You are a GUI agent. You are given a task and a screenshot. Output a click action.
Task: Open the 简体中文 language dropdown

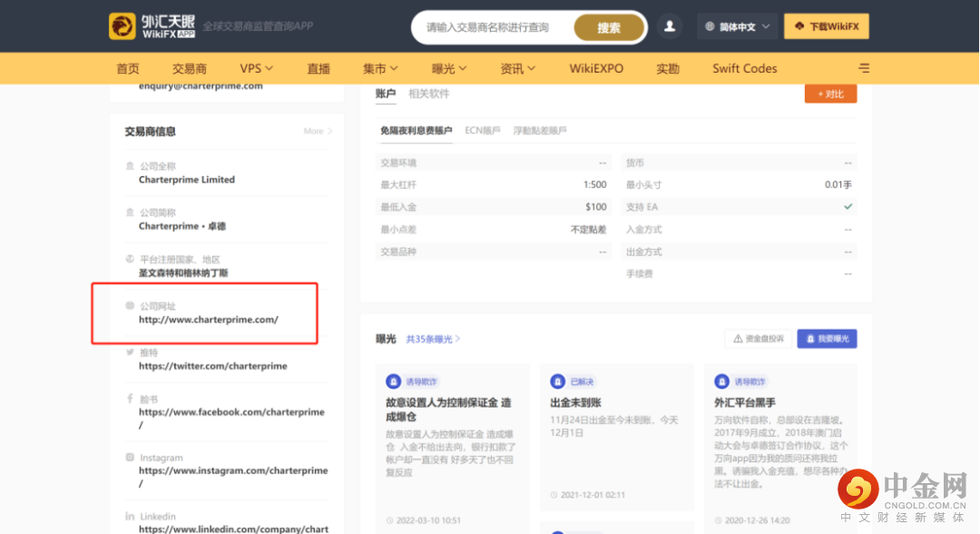click(x=738, y=26)
